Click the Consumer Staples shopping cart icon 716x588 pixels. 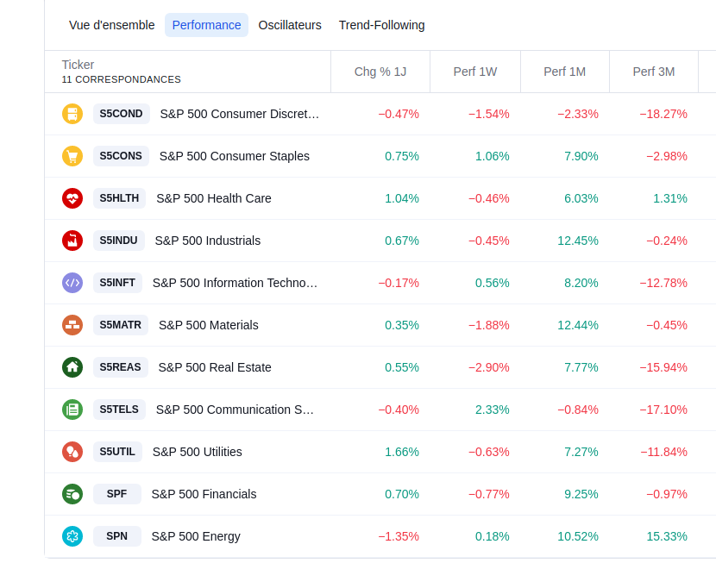72,156
